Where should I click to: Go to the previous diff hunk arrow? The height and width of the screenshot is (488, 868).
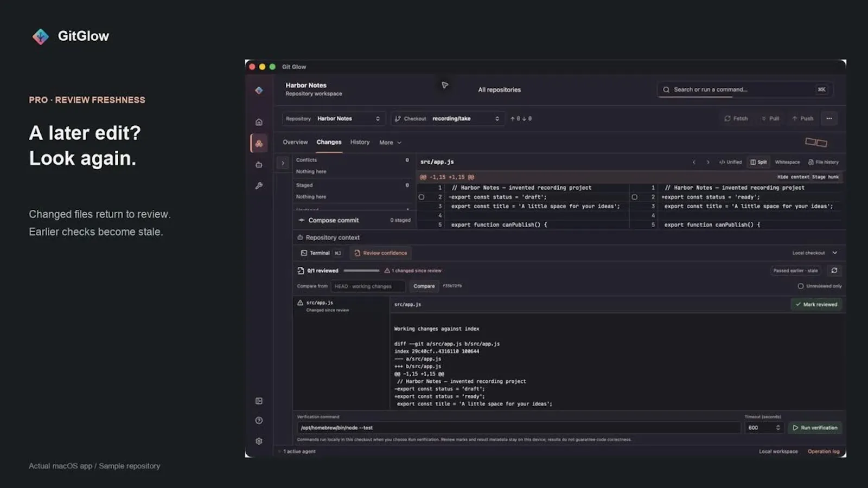click(693, 162)
